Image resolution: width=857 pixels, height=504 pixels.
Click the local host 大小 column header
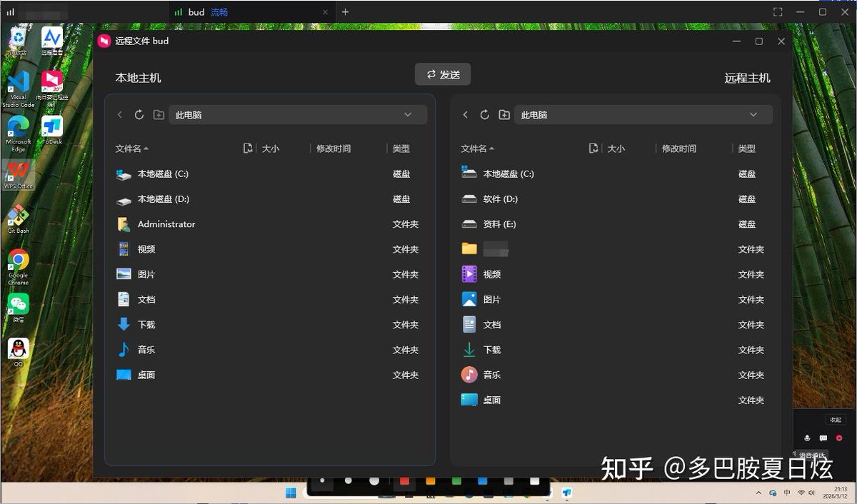271,148
